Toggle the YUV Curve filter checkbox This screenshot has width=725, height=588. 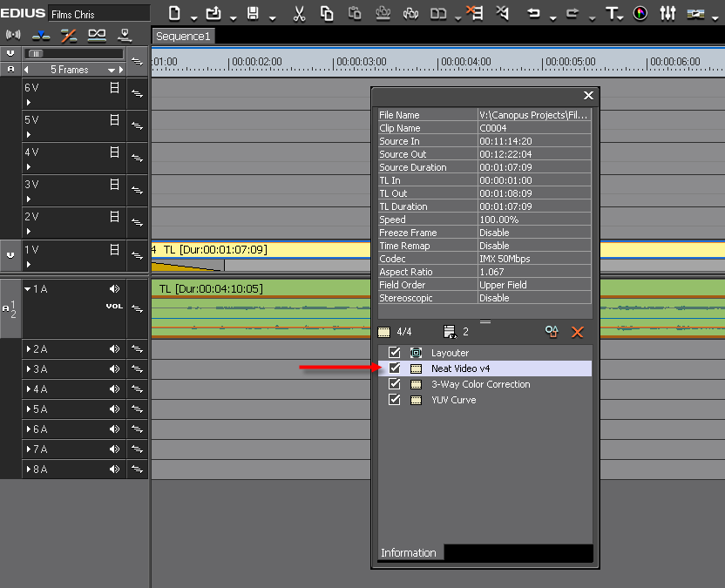click(395, 400)
